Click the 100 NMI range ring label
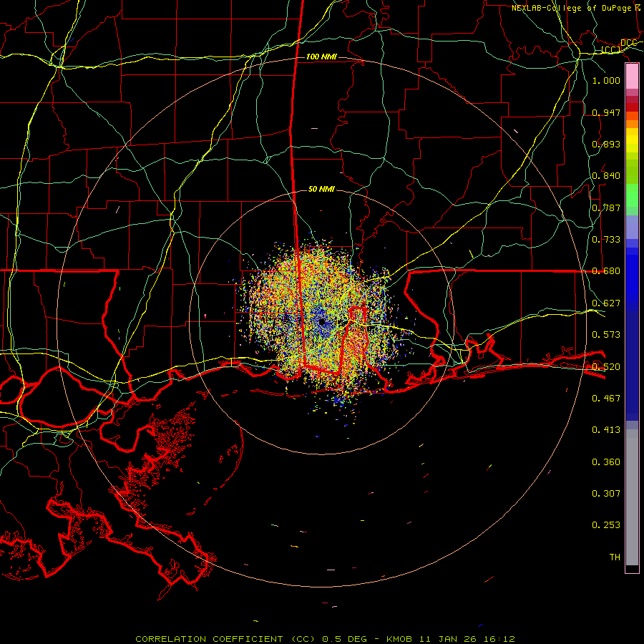Viewport: 644px width, 644px height. pyautogui.click(x=321, y=57)
